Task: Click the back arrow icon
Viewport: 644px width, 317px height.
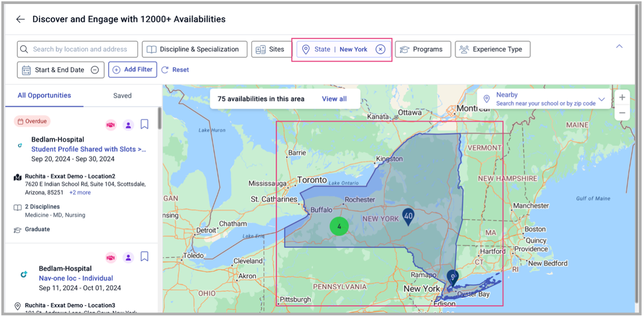Action: click(x=20, y=19)
